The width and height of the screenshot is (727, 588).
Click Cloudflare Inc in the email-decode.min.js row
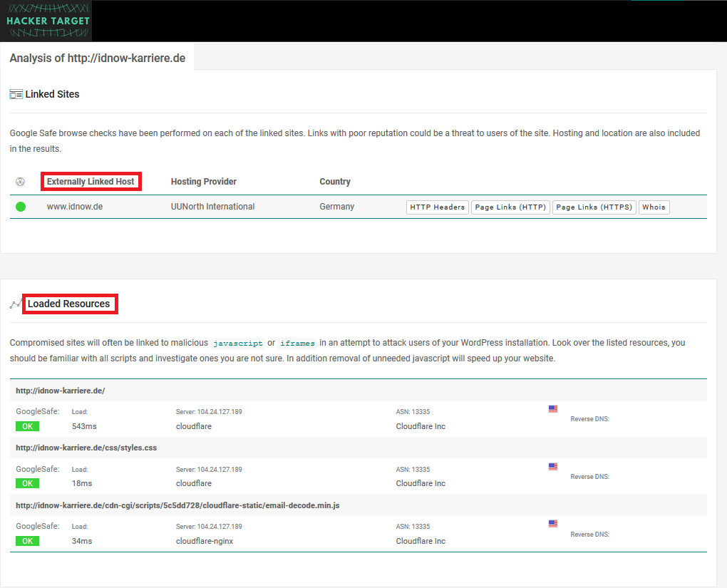[421, 541]
